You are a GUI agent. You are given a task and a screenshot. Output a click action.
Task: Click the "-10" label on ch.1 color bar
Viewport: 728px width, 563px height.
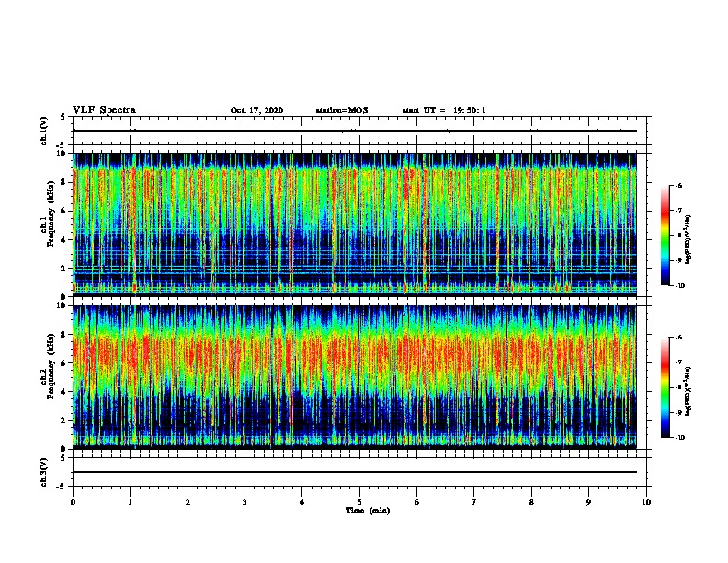point(679,286)
